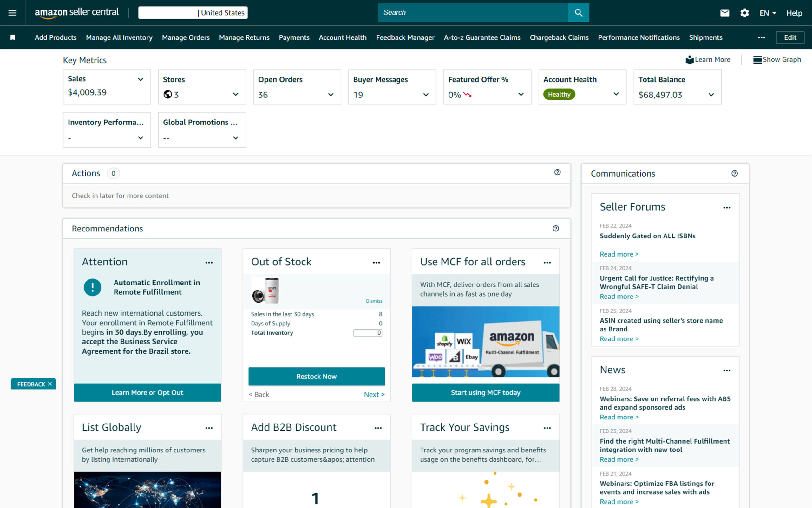Expand the Global Promotions card
Image resolution: width=812 pixels, height=508 pixels.
tap(236, 138)
